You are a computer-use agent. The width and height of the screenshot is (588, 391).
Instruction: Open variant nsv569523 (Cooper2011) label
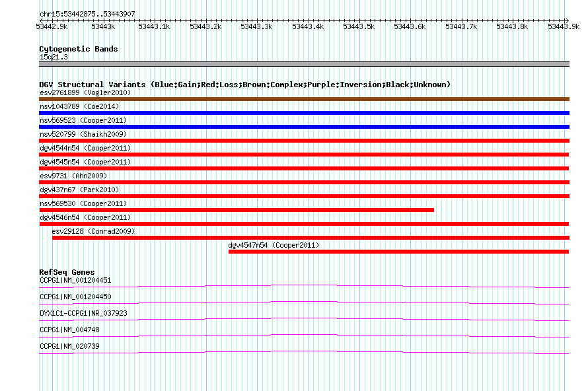83,120
